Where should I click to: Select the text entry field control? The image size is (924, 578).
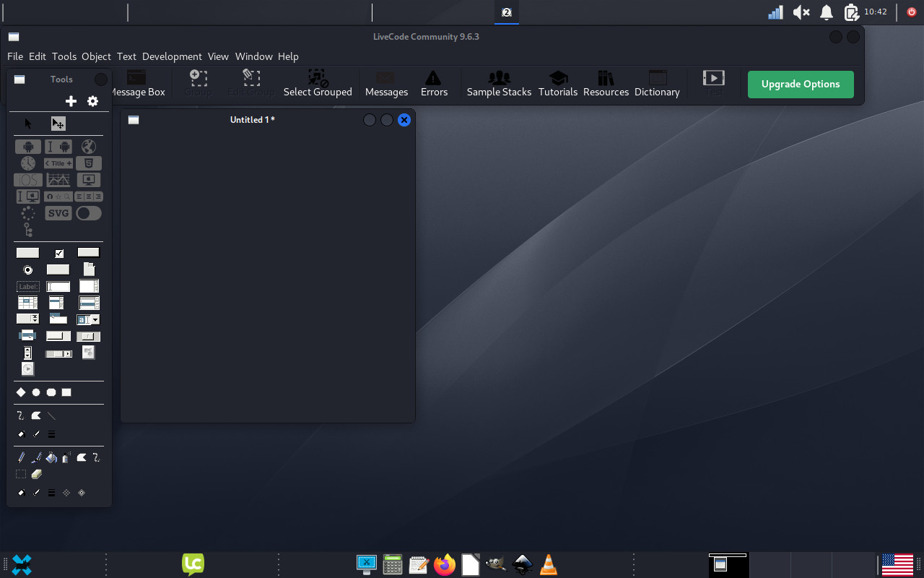click(58, 286)
